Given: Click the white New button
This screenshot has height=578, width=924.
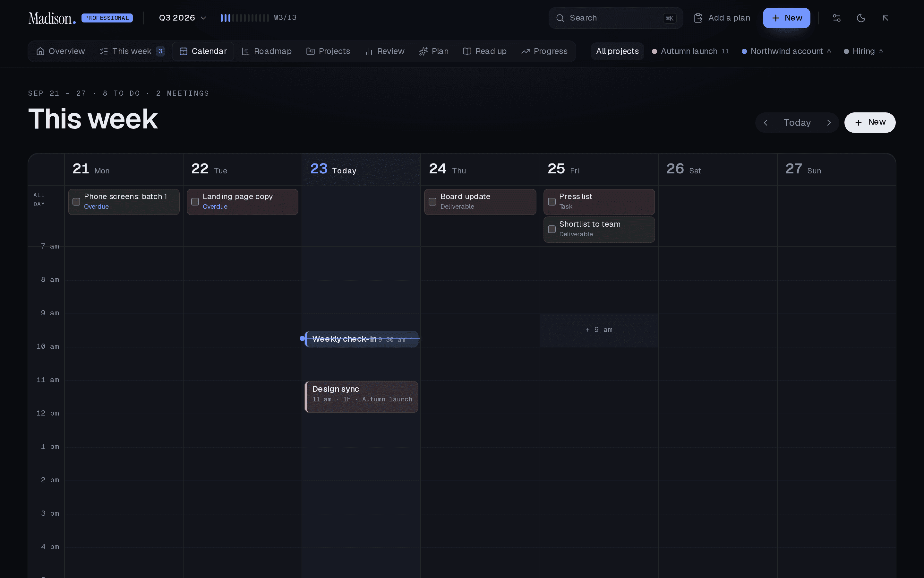Looking at the screenshot, I should 870,123.
